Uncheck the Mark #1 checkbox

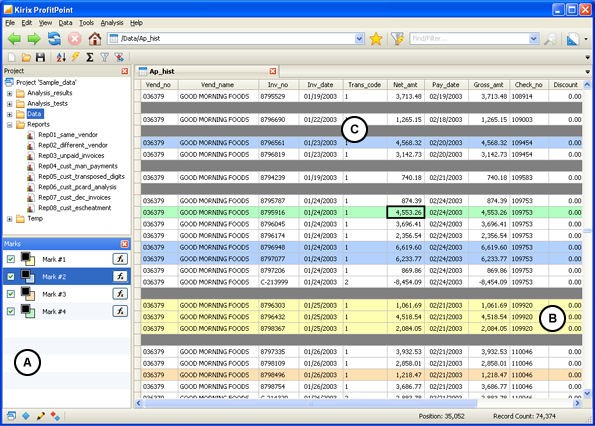pos(11,259)
